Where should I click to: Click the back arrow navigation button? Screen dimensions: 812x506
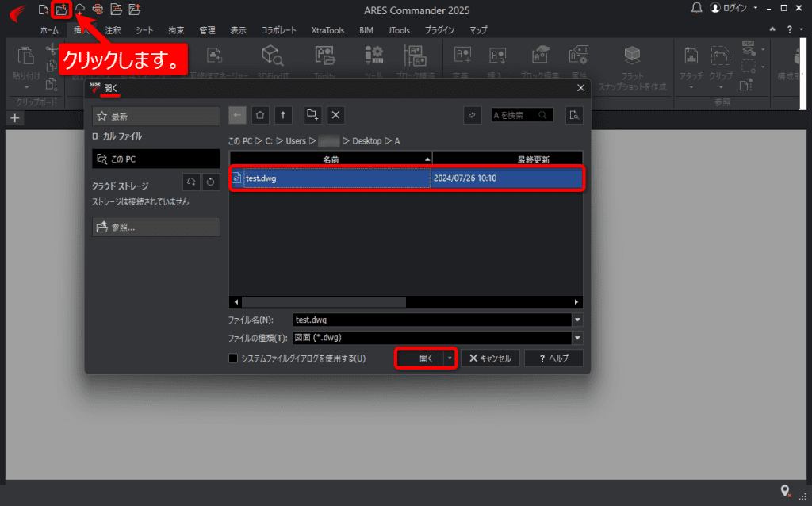[x=237, y=115]
